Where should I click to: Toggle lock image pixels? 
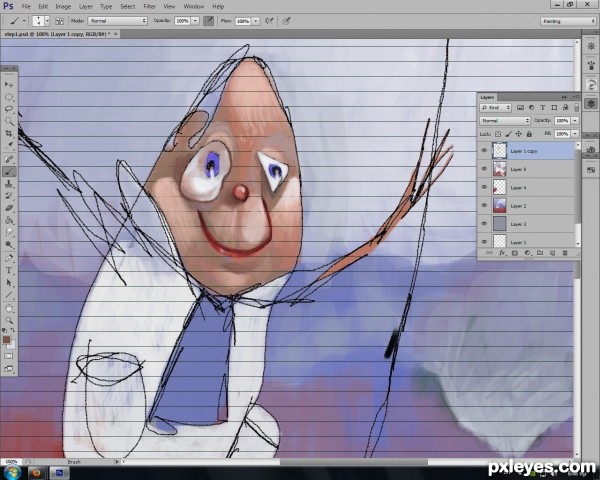[508, 134]
